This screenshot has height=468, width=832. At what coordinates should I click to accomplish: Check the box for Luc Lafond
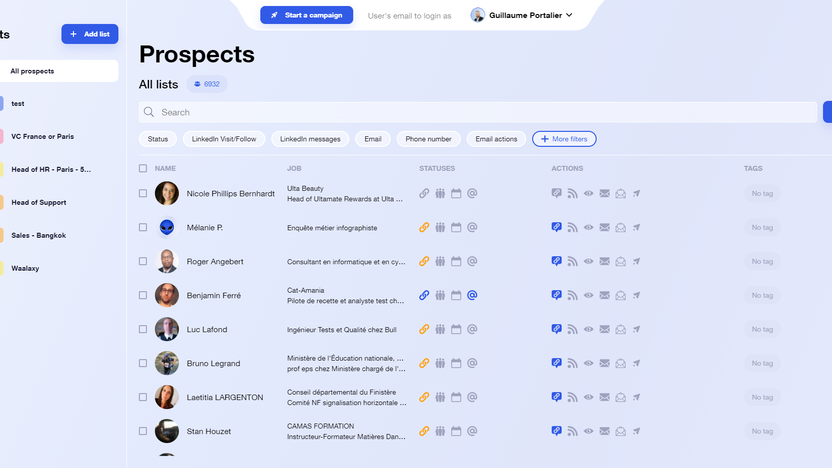143,330
